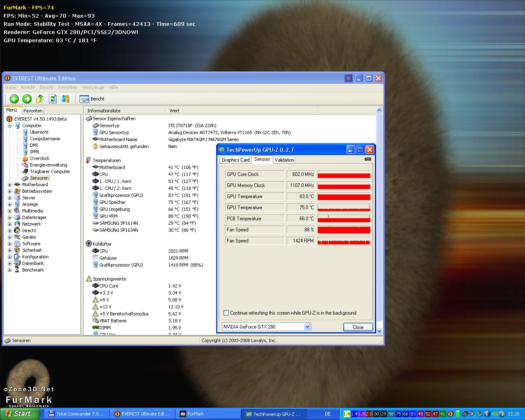Expand the Netzwerk tree node

[x=9, y=224]
